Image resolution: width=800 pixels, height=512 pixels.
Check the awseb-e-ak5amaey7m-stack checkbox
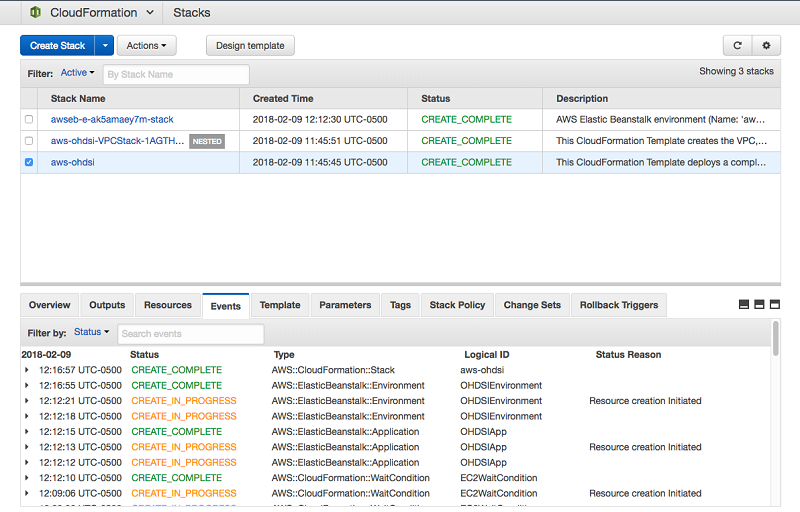point(29,120)
